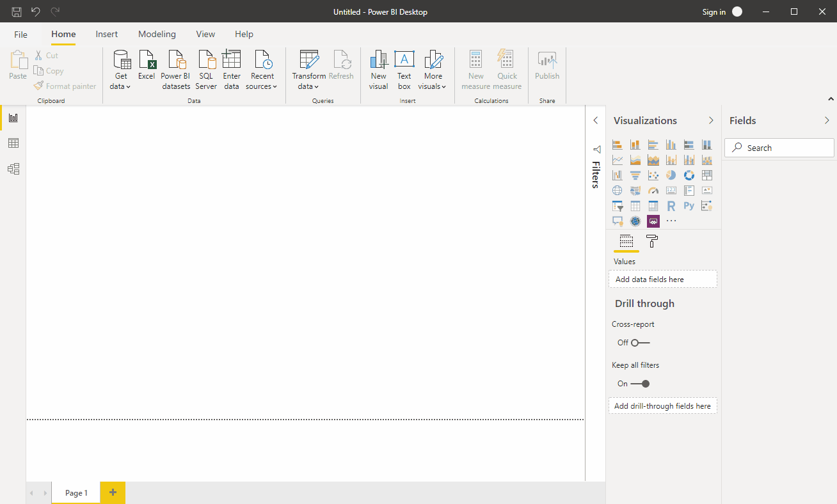Image resolution: width=837 pixels, height=504 pixels.
Task: Open more visuals via the ellipsis
Action: pyautogui.click(x=671, y=221)
